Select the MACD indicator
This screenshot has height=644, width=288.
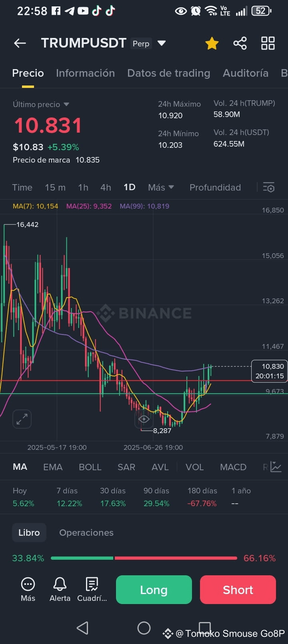[233, 467]
